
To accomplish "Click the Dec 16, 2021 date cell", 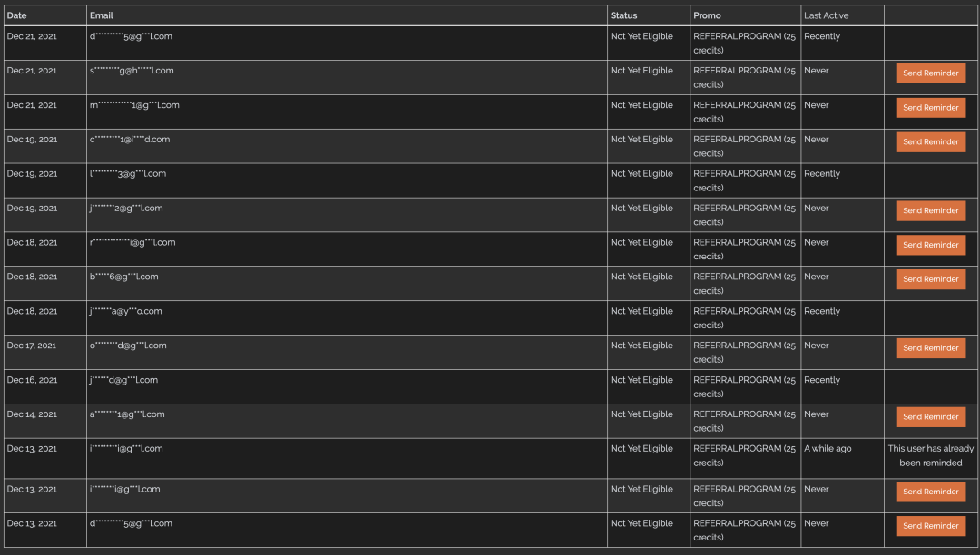I will point(45,386).
